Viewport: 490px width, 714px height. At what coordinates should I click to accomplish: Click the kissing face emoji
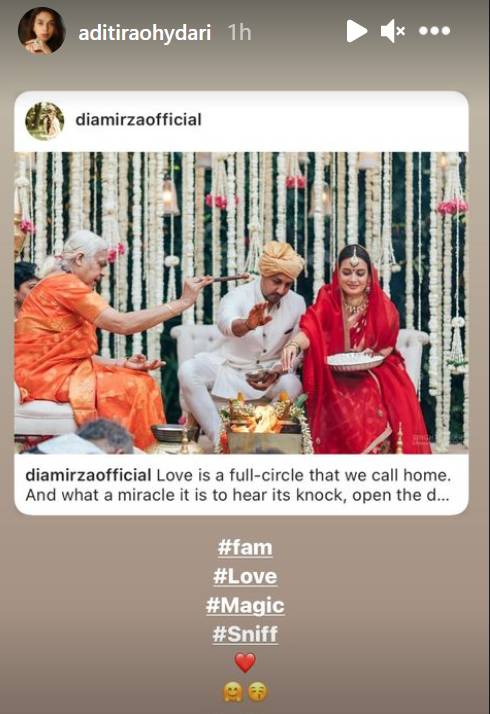point(258,693)
